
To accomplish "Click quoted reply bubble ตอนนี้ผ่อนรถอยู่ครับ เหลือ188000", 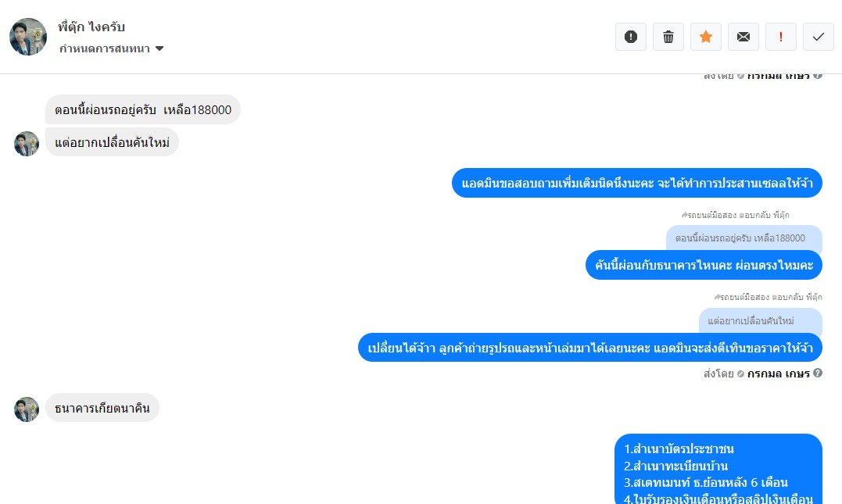I will click(x=744, y=238).
